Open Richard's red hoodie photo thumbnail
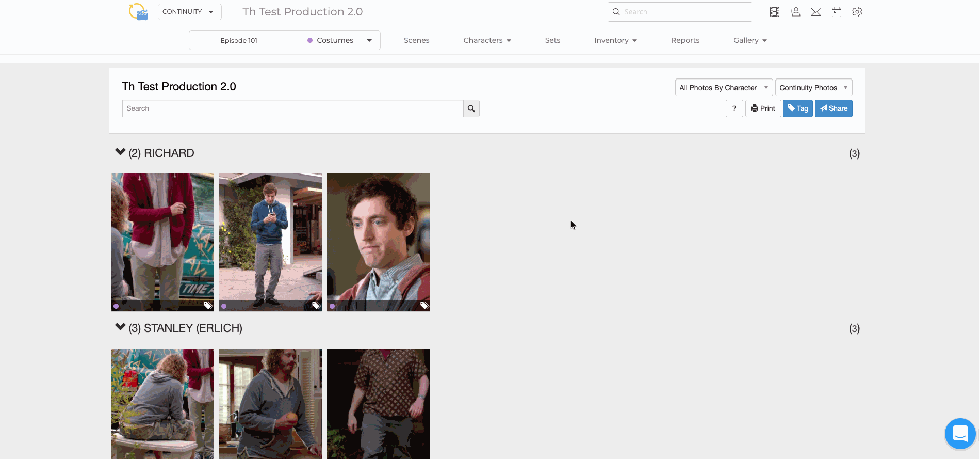 tap(162, 242)
